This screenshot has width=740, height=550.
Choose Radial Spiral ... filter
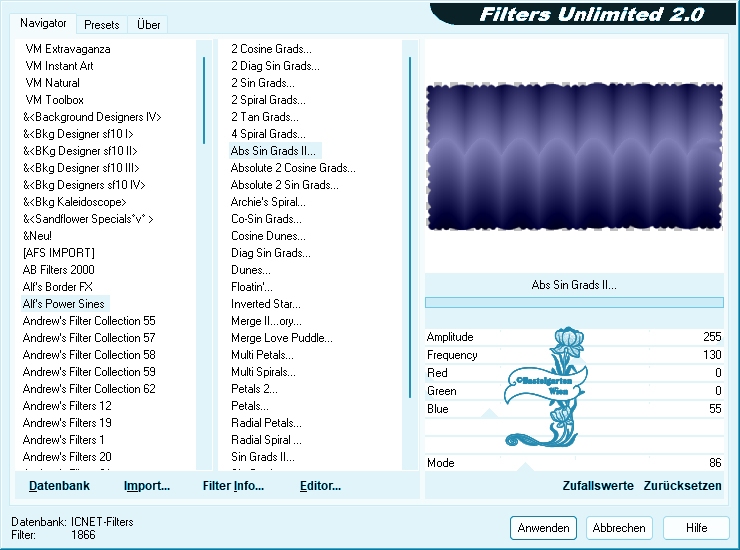point(266,440)
